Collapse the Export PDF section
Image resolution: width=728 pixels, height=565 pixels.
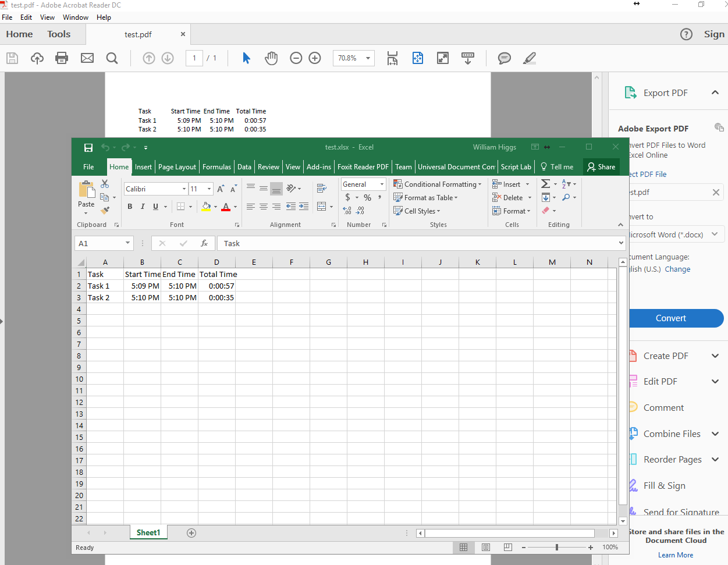click(715, 93)
